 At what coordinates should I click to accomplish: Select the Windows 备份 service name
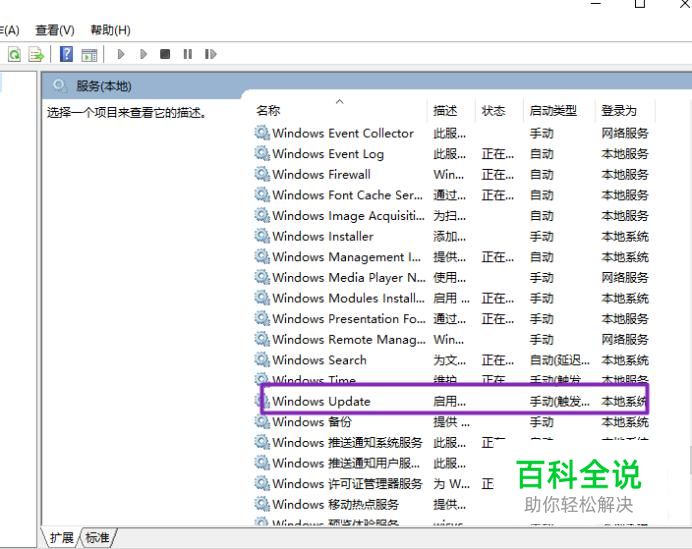coord(312,422)
